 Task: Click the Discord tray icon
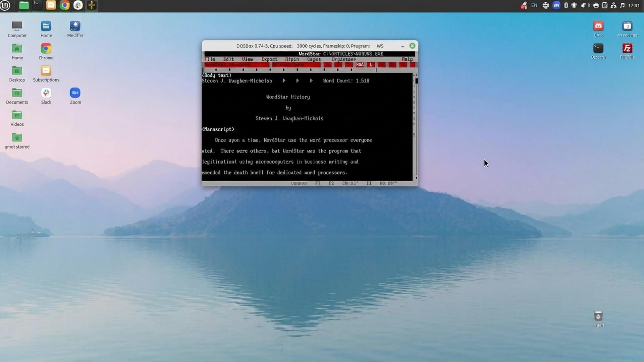[556, 5]
